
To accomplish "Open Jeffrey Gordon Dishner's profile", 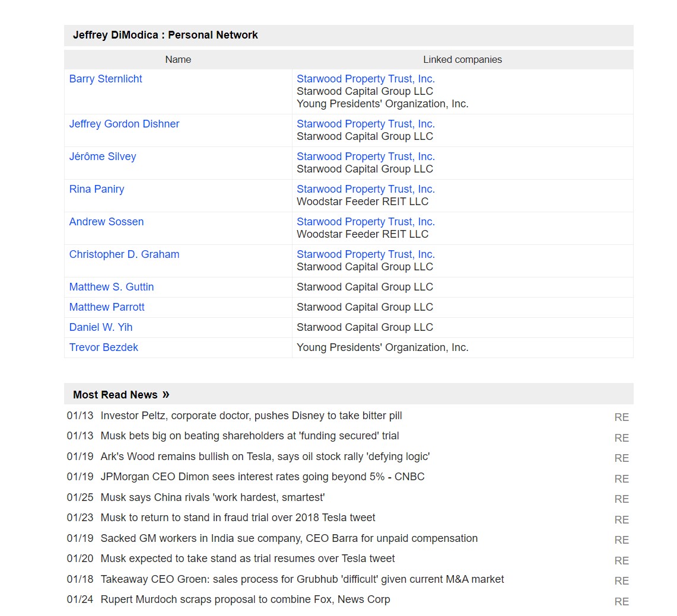I will 124,124.
